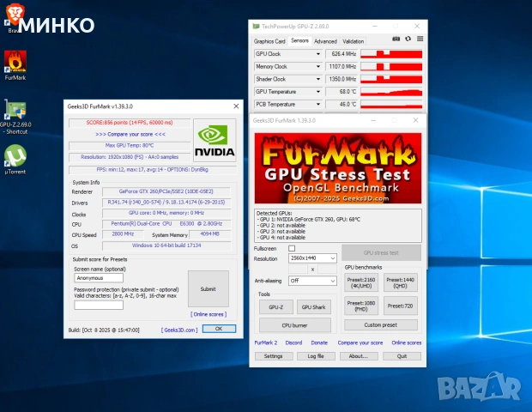Click the Submit score button
The image size is (532, 412).
(209, 288)
